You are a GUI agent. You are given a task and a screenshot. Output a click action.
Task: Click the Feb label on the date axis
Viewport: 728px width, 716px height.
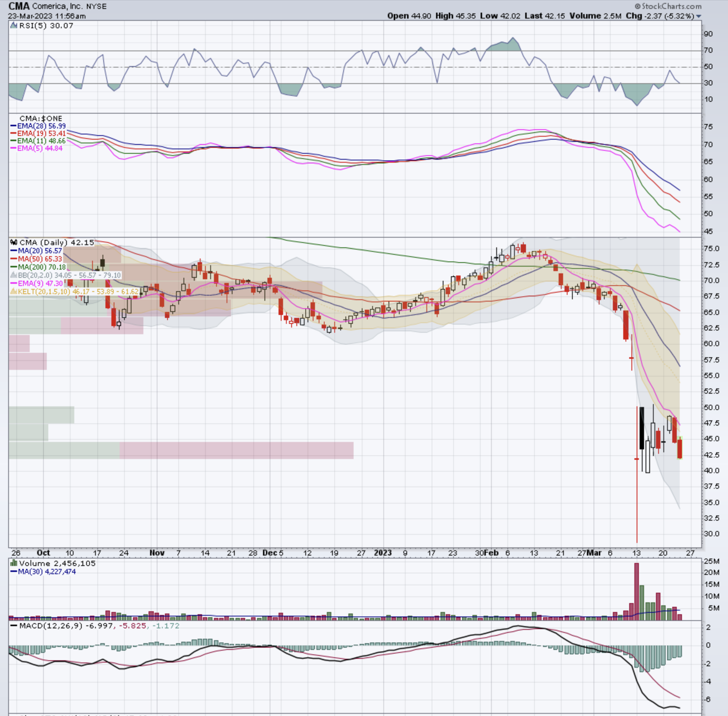click(x=491, y=553)
